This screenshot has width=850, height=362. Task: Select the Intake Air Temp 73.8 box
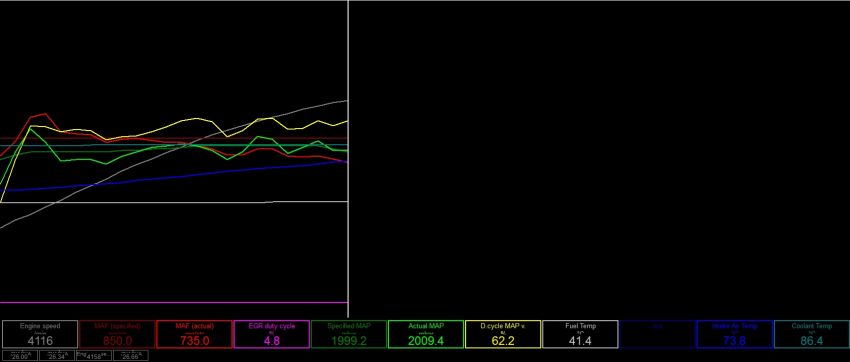[x=735, y=334]
